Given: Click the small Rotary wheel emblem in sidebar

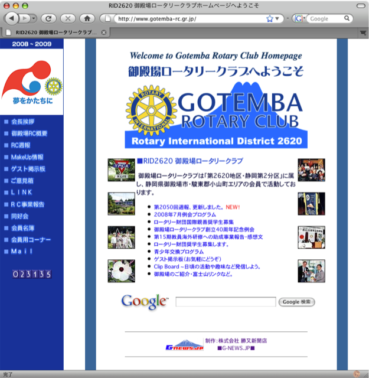Looking at the screenshot, I should click(x=53, y=86).
